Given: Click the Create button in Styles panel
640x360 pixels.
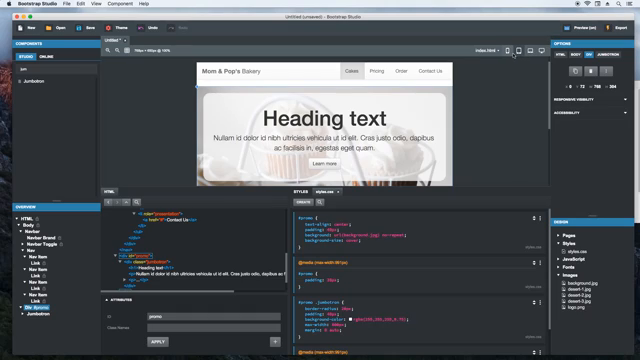Looking at the screenshot, I should coord(303,202).
